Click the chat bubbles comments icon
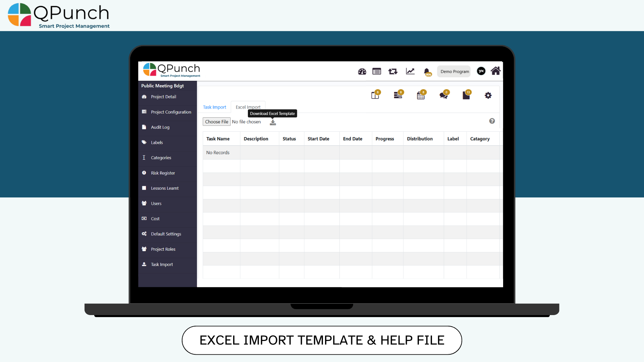 coord(443,96)
